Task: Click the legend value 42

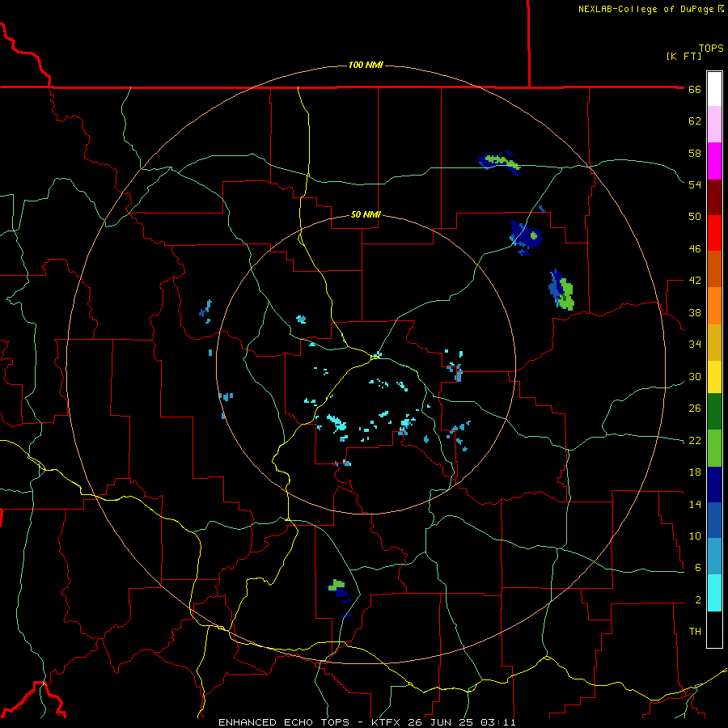Action: (x=695, y=281)
